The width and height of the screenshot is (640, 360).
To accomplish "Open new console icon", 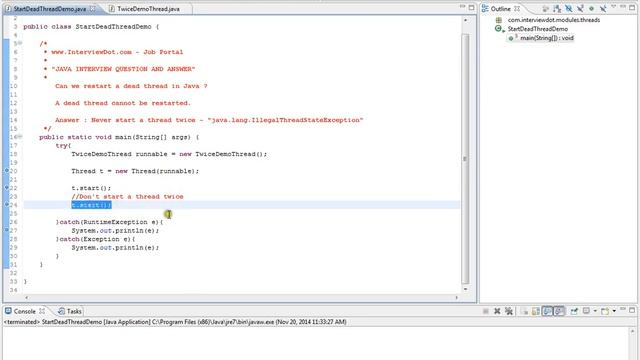I will [x=605, y=311].
